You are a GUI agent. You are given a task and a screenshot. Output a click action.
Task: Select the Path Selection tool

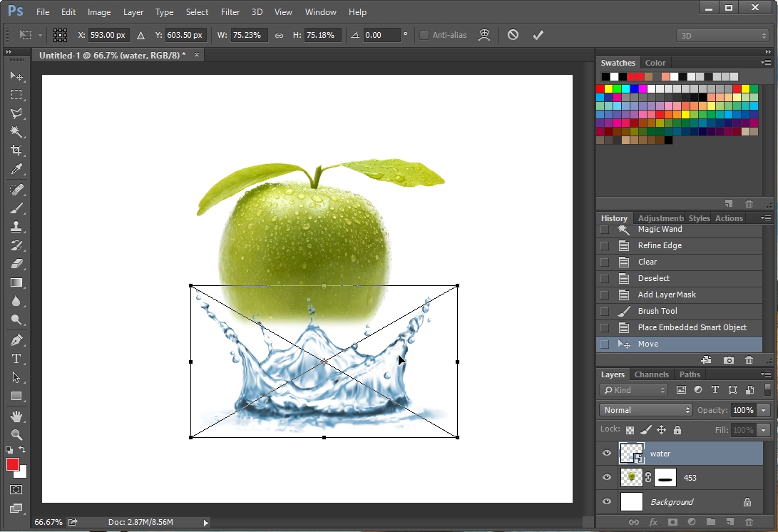coord(16,377)
